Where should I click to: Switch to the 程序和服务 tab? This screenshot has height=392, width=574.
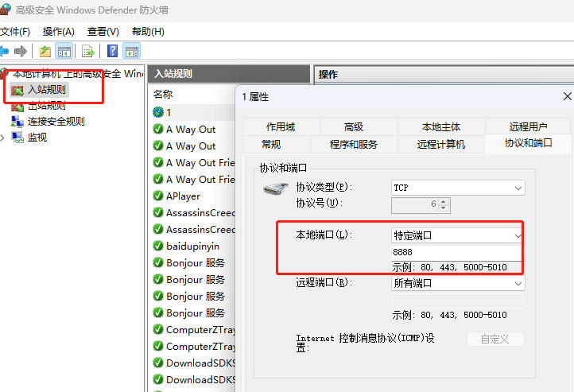point(354,144)
